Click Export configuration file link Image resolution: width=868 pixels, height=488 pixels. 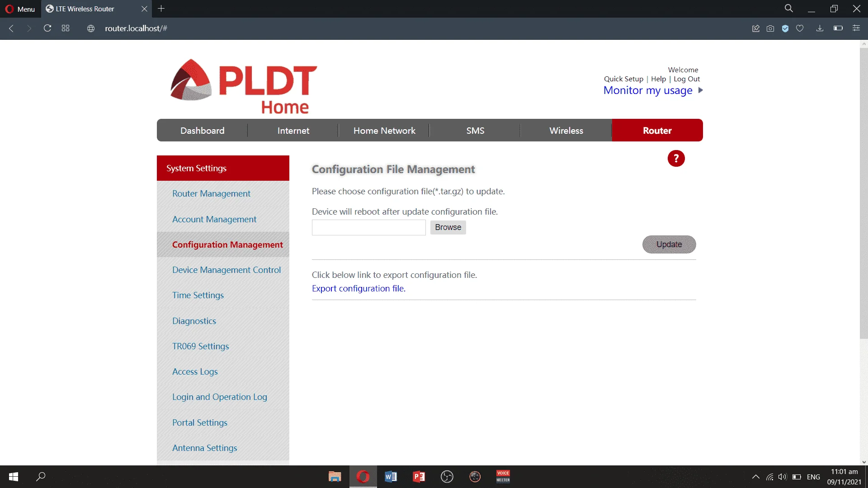pyautogui.click(x=359, y=289)
